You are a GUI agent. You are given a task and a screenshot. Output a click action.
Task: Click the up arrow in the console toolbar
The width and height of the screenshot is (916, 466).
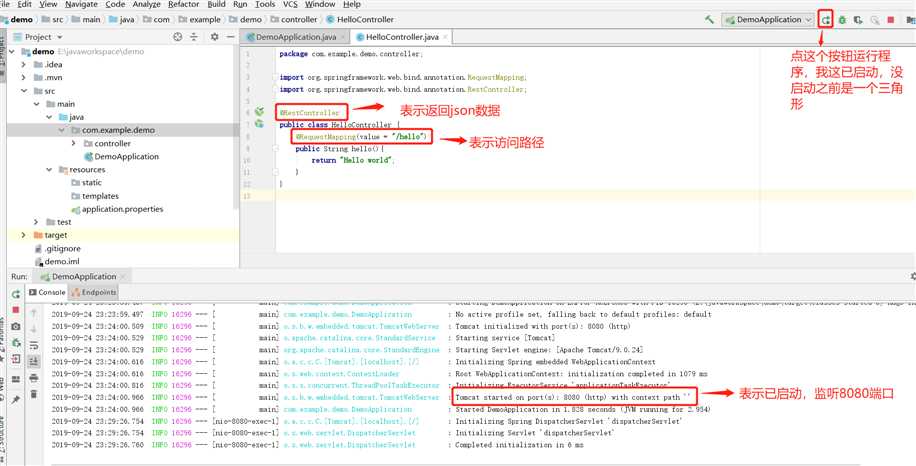(x=34, y=314)
